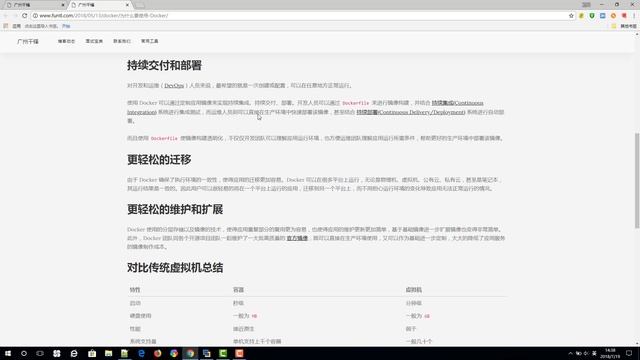Click the browser forward arrow
Screen dimensions: 640x360
15,16
